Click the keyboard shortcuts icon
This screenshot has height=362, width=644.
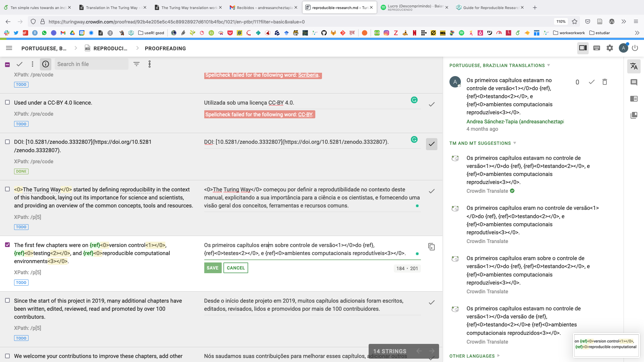point(597,48)
